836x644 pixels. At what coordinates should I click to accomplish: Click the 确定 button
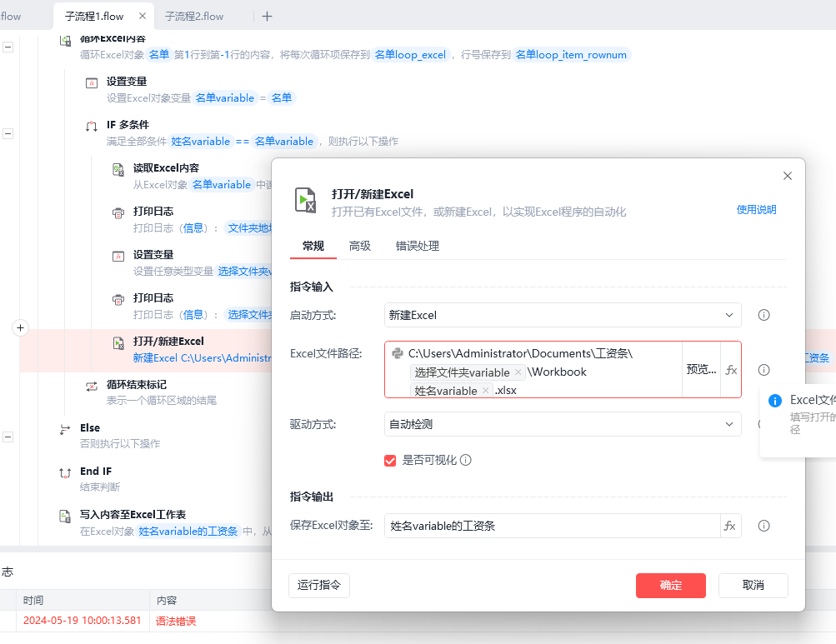(x=670, y=585)
